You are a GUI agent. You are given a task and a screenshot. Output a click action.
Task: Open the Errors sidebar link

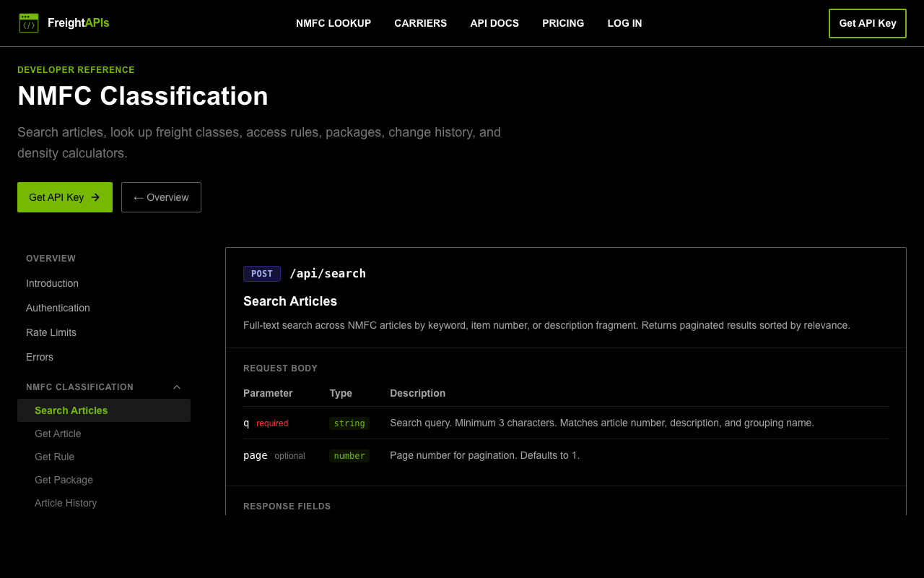40,357
